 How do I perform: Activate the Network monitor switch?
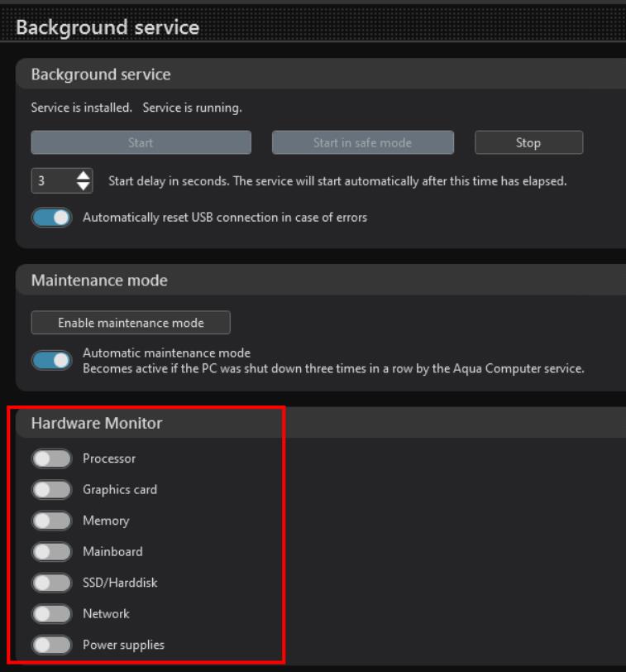pyautogui.click(x=51, y=614)
